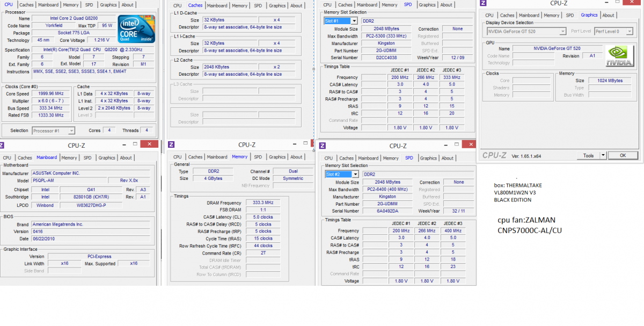Image resolution: width=644 pixels, height=326 pixels.
Task: Open the Memory tab in the Processor window
Action: (x=70, y=5)
